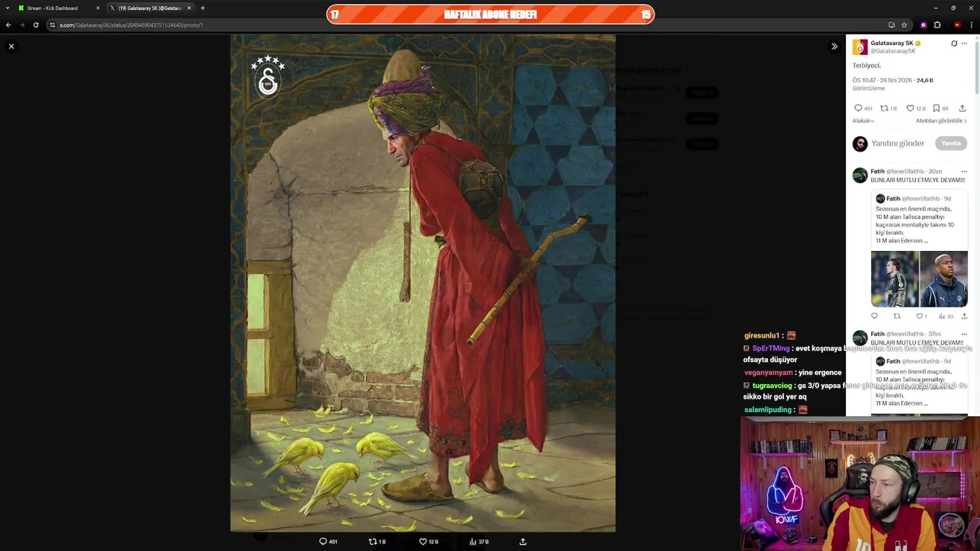Open your profile avatar beside Yanıtını gönder
This screenshot has width=980, height=551.
[x=861, y=143]
